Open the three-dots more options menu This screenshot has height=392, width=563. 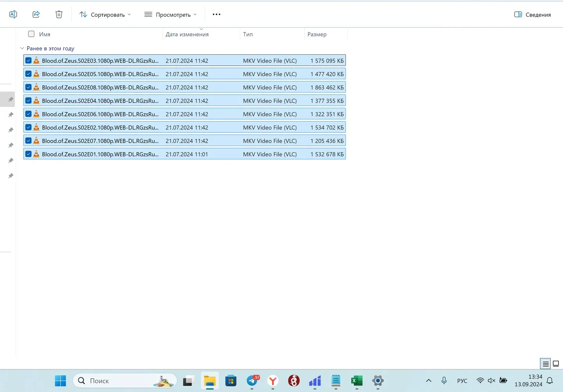coord(216,14)
